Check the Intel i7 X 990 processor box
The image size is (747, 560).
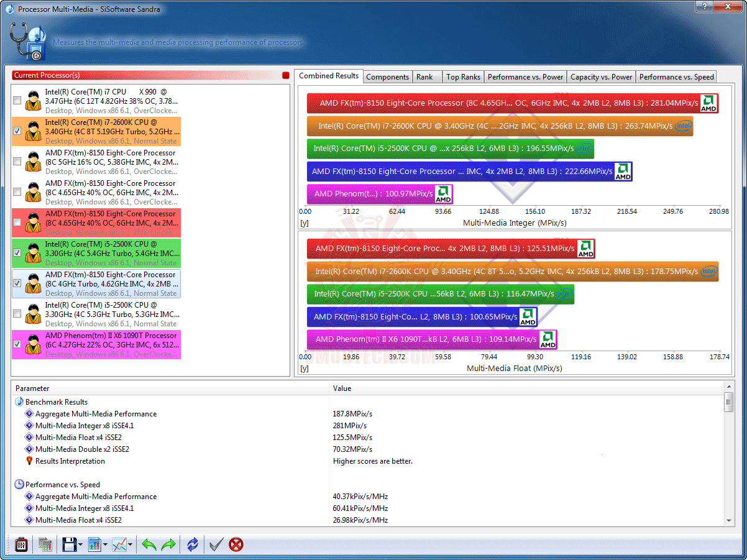point(17,101)
